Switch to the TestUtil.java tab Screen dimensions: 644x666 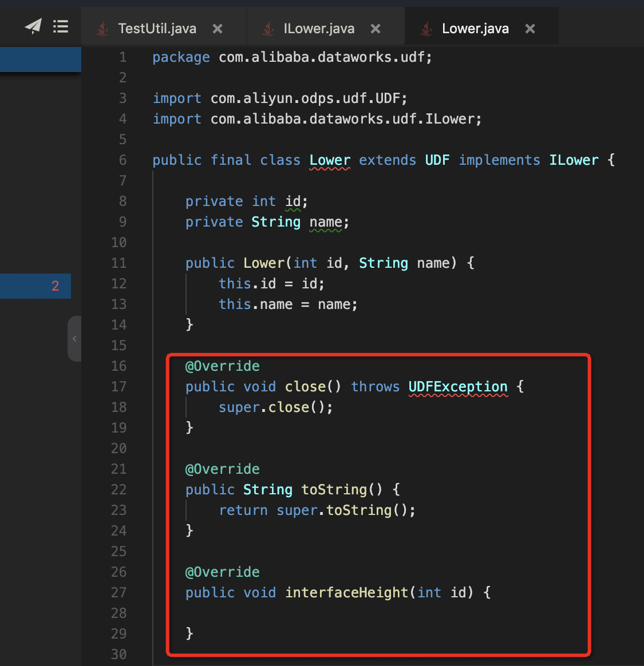click(x=157, y=29)
